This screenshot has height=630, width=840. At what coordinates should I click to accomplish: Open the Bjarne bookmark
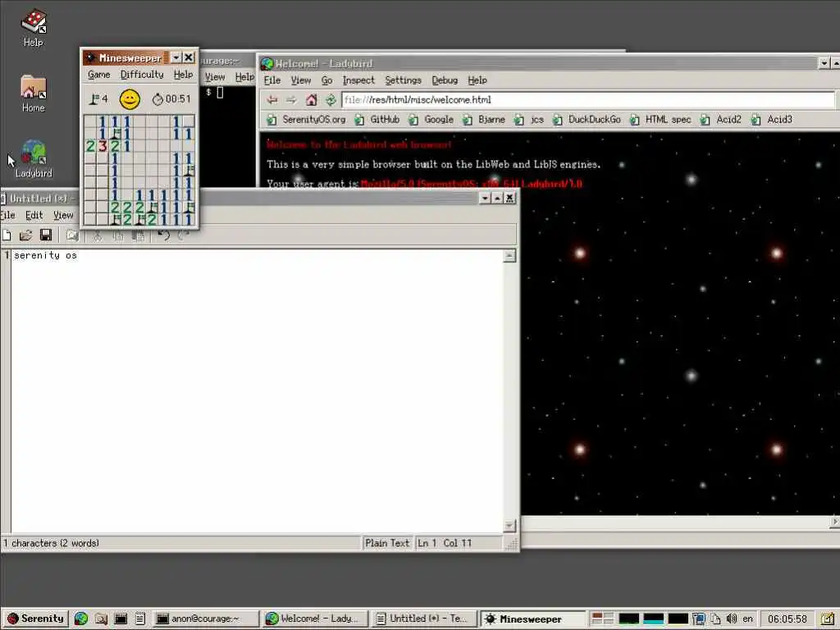tap(485, 120)
